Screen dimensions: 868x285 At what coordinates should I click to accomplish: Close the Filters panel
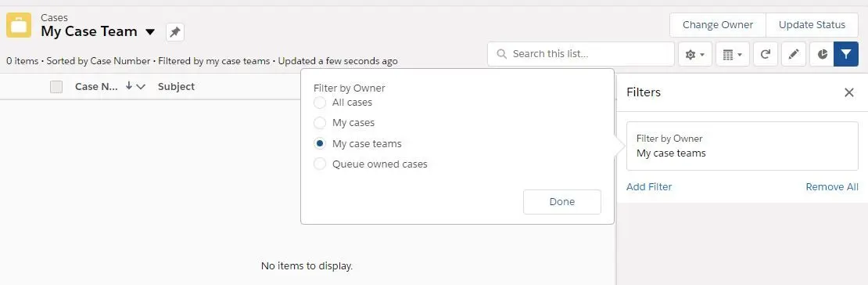pyautogui.click(x=848, y=92)
